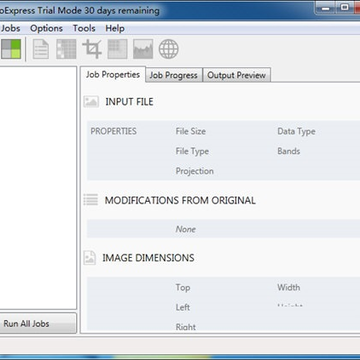Image resolution: width=360 pixels, height=360 pixels.
Task: Click the INPUT FILE heading
Action: point(129,102)
